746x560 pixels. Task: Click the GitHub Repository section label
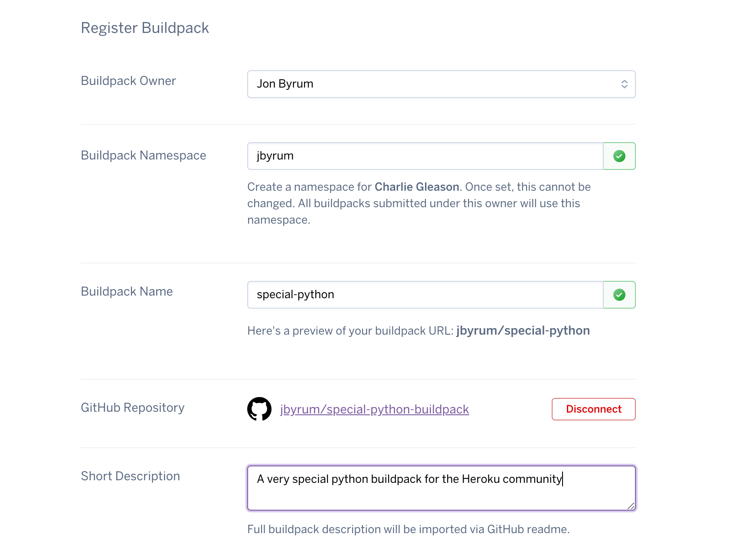133,407
